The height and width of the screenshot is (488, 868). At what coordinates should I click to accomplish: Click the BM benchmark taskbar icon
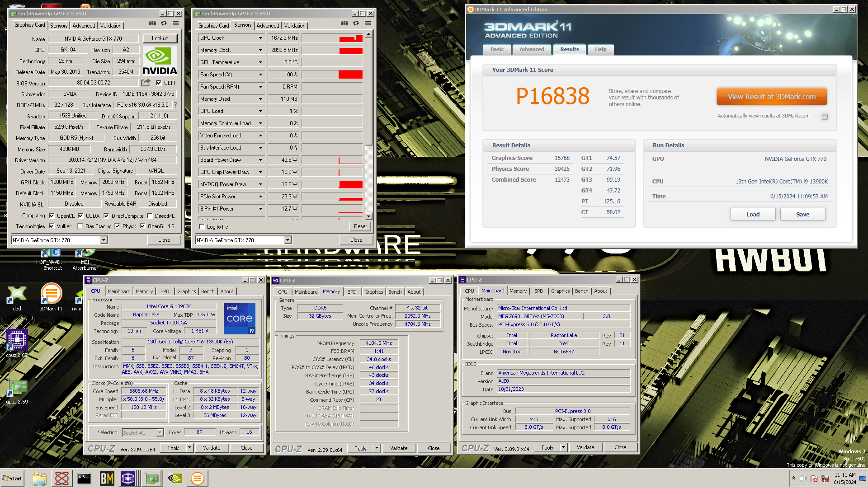107,479
